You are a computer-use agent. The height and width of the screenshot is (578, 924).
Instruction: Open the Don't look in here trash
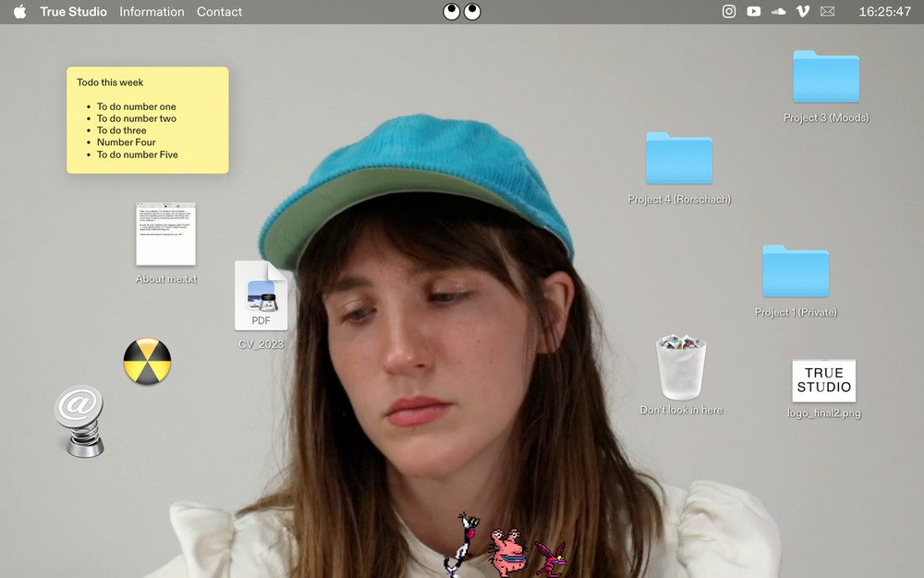(681, 368)
